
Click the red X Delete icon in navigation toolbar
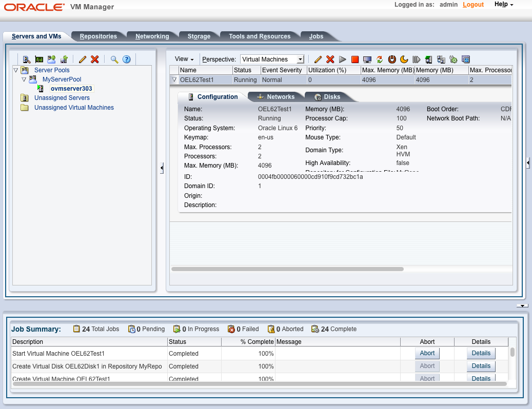tap(95, 59)
